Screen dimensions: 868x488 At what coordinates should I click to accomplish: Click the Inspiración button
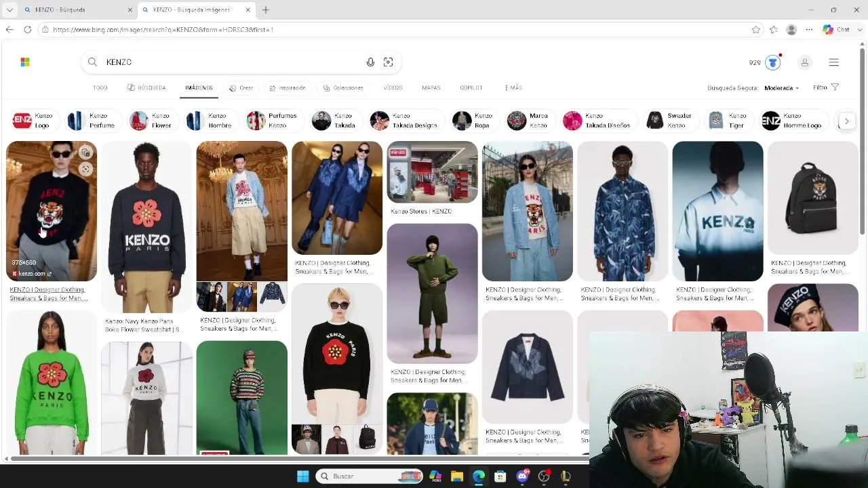(x=287, y=88)
